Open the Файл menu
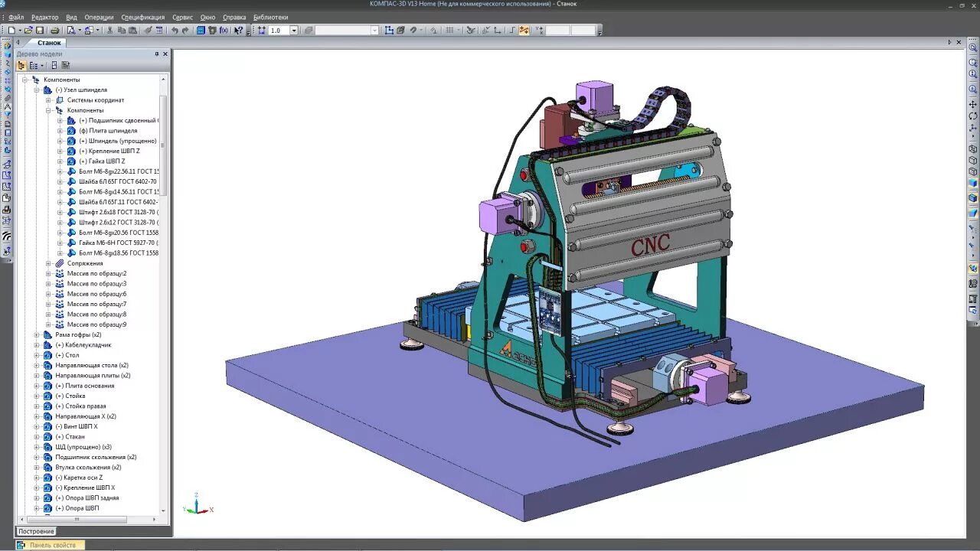 tap(16, 17)
